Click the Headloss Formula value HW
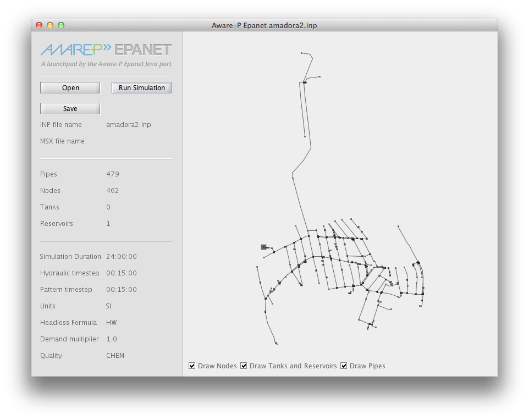The height and width of the screenshot is (420, 529). pos(111,323)
